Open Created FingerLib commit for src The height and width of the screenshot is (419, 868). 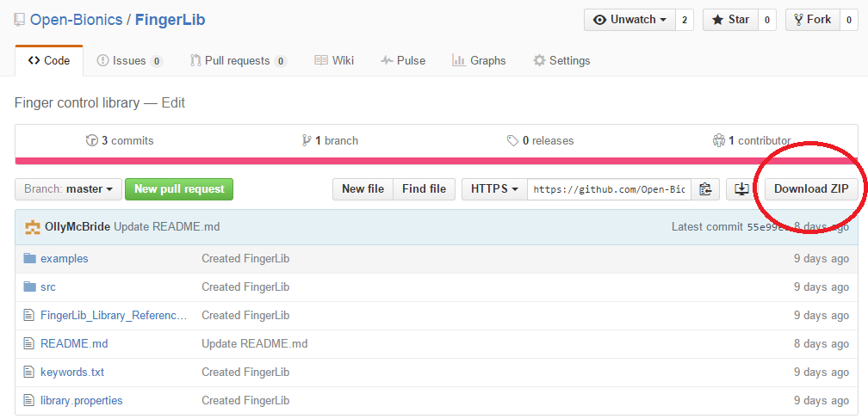pos(245,287)
